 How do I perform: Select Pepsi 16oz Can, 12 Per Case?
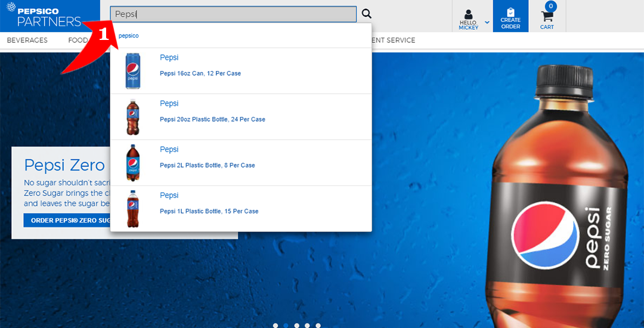click(200, 73)
